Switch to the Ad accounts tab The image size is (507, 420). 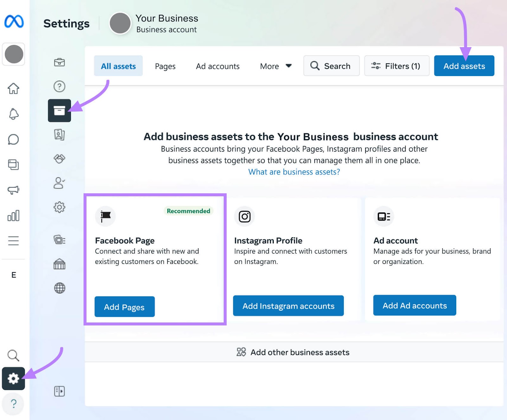point(217,66)
